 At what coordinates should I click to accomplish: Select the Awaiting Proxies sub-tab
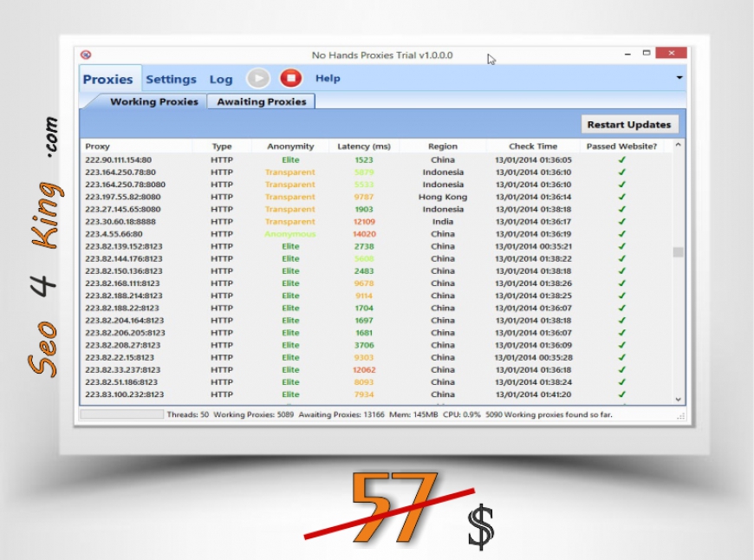tap(262, 101)
